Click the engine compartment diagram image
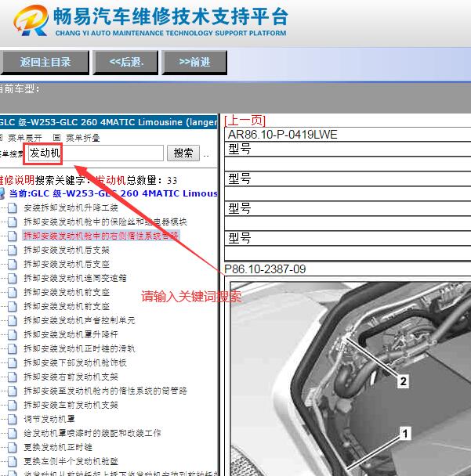Viewport: 471px width, 476px height. pyautogui.click(x=350, y=379)
